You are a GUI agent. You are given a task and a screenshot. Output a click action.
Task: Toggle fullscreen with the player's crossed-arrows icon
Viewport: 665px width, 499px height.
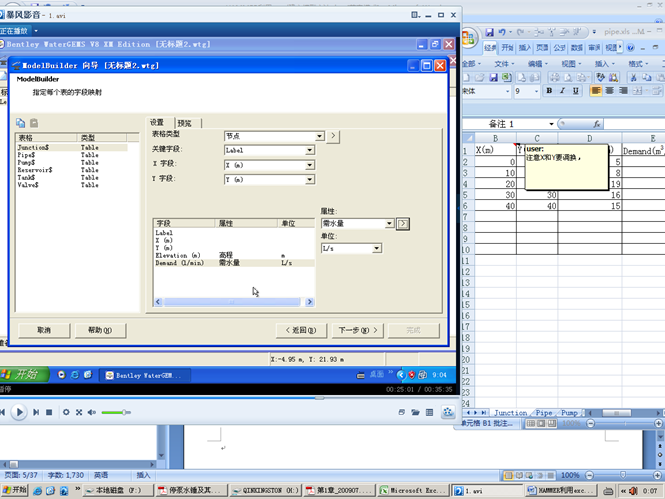coord(79,412)
